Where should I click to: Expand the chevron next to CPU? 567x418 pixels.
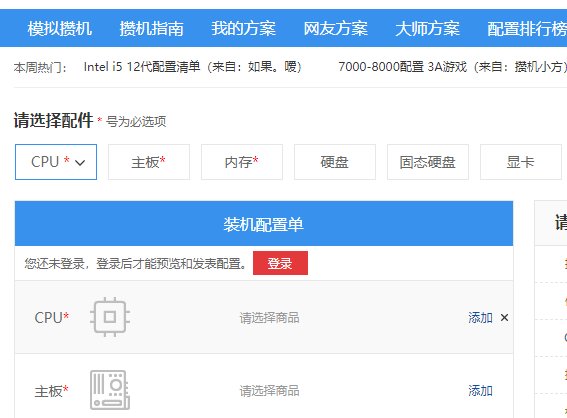pyautogui.click(x=80, y=163)
